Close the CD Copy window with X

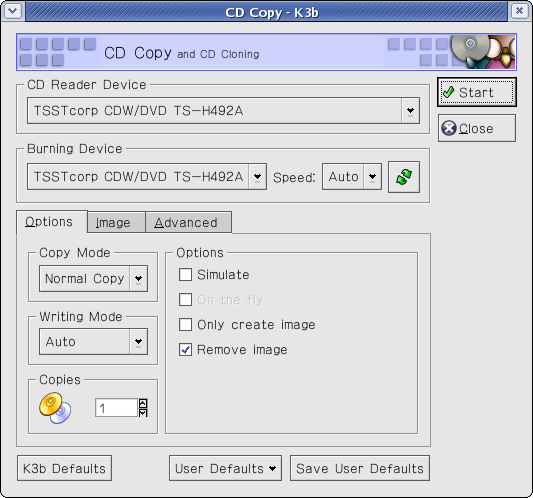click(x=519, y=11)
